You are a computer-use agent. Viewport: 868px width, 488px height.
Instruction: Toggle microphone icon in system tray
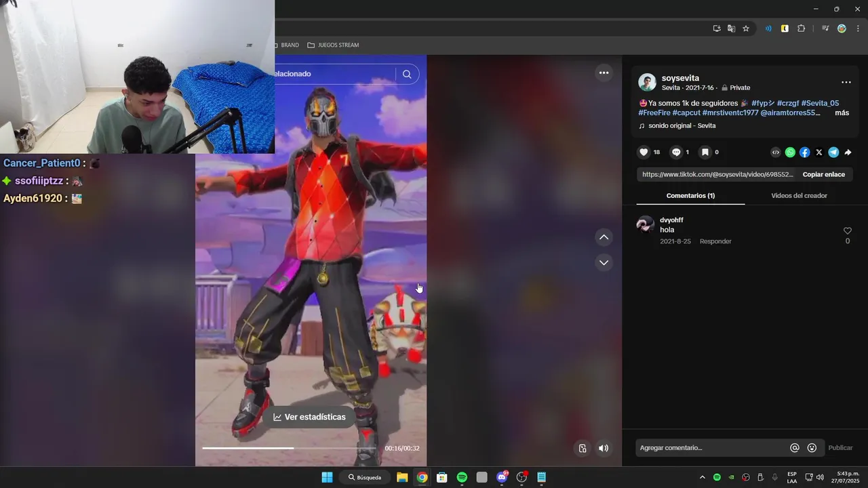tap(774, 477)
